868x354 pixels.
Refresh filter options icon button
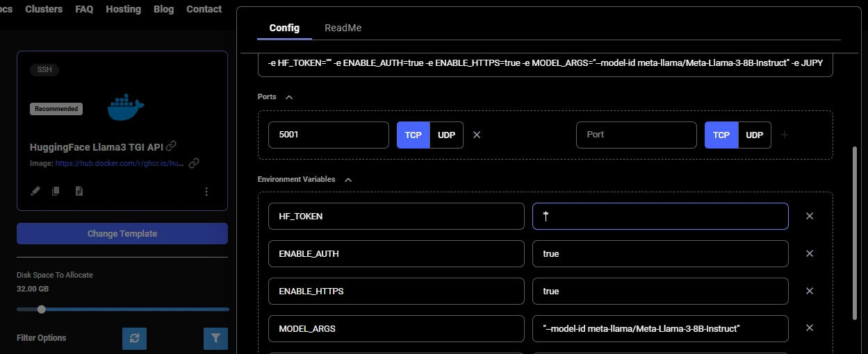coord(134,338)
